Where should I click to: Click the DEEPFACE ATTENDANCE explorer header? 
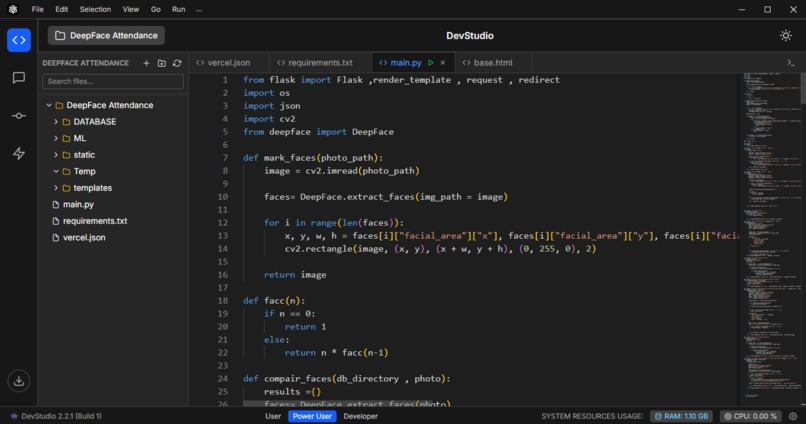click(x=85, y=63)
